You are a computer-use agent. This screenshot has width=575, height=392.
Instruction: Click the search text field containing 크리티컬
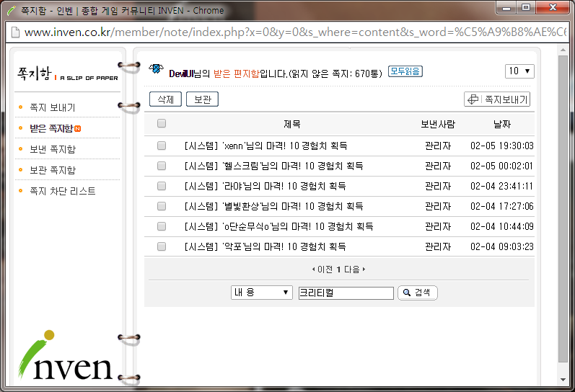click(x=346, y=293)
